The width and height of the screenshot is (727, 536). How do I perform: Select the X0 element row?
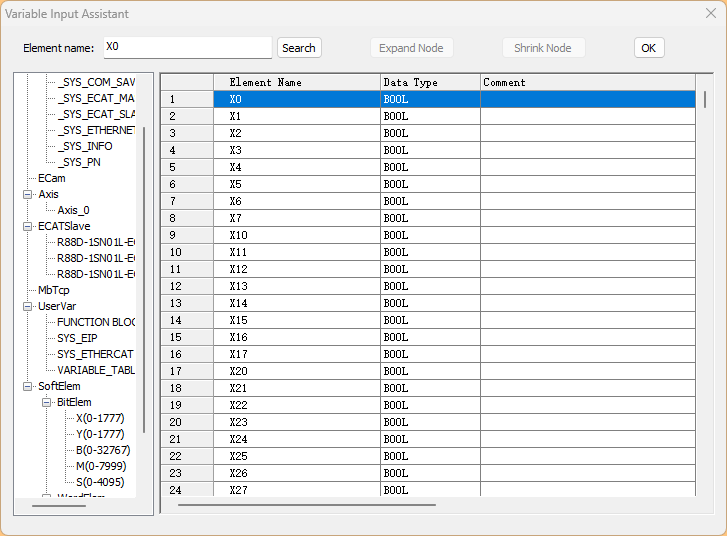click(x=454, y=99)
